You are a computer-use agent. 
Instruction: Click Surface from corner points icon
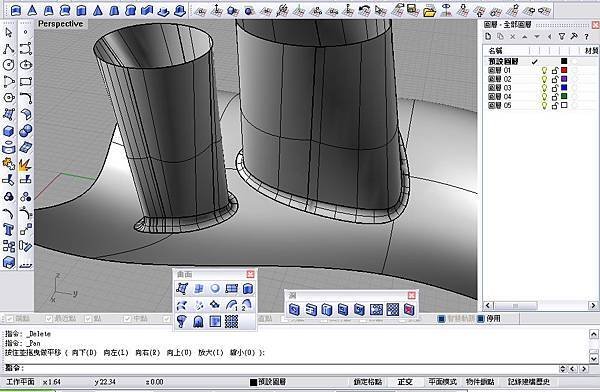182,288
